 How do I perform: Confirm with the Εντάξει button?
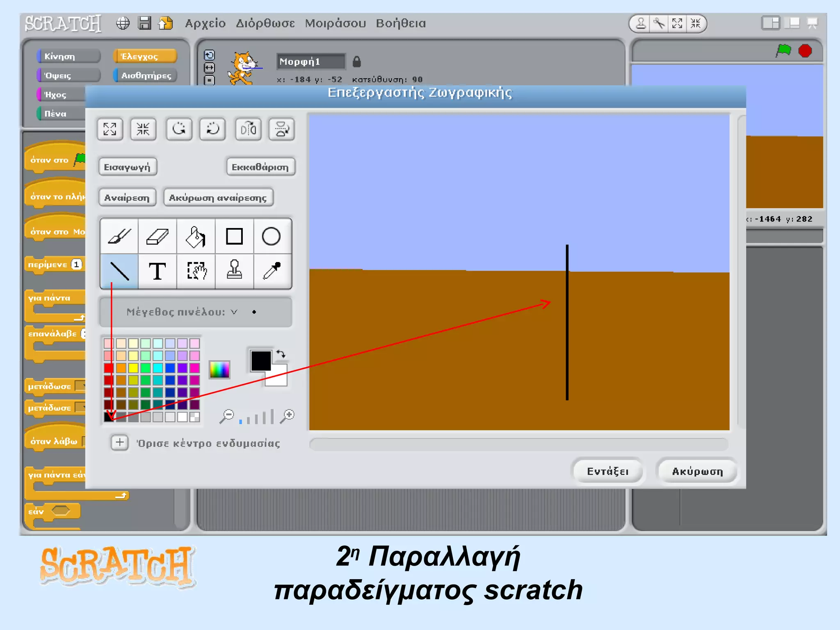(607, 471)
